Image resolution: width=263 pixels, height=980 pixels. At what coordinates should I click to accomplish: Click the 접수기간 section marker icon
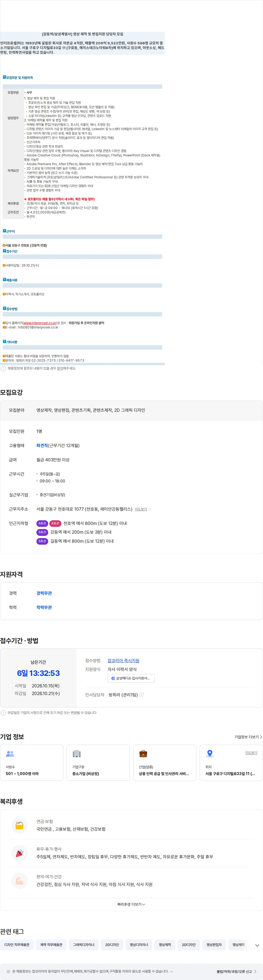click(5, 251)
